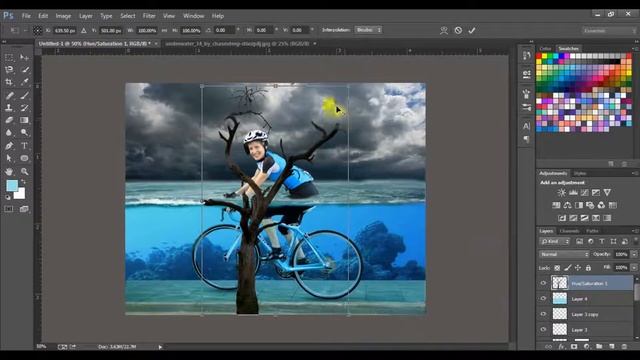Select the Rectangular Marquee tool
Image resolution: width=640 pixels, height=360 pixels.
(x=9, y=58)
